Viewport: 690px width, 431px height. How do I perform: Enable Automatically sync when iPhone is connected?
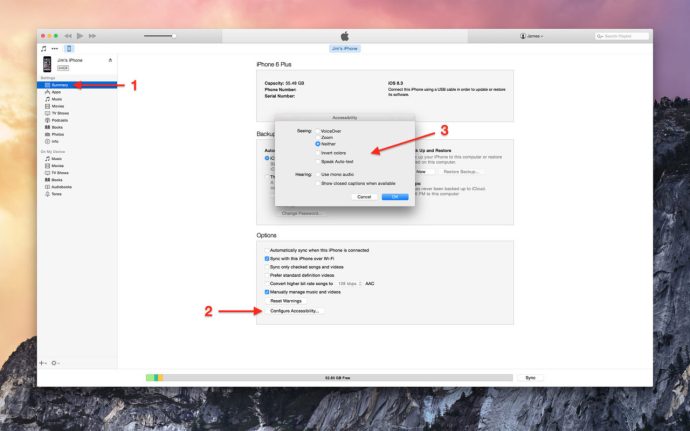coord(267,250)
